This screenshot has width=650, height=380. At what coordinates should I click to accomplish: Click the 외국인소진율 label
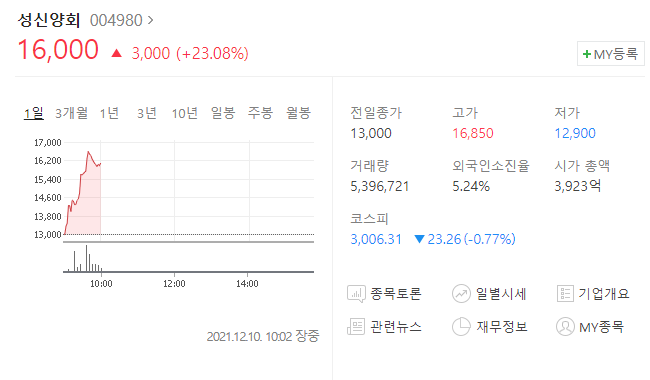[x=491, y=166]
